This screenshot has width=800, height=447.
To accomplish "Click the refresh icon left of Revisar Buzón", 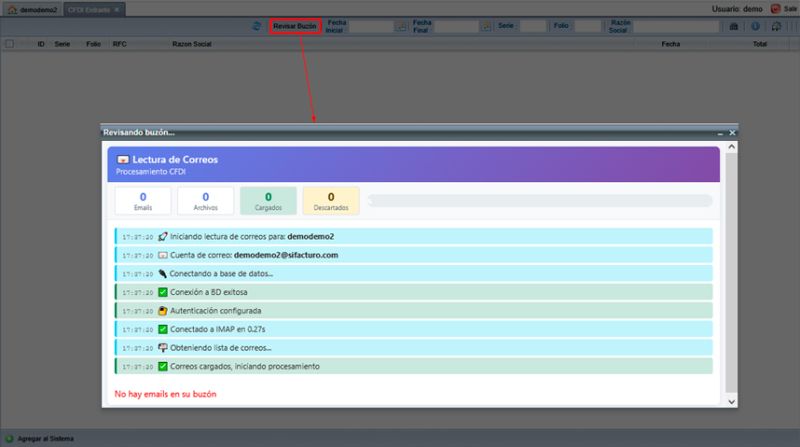I will pos(257,26).
